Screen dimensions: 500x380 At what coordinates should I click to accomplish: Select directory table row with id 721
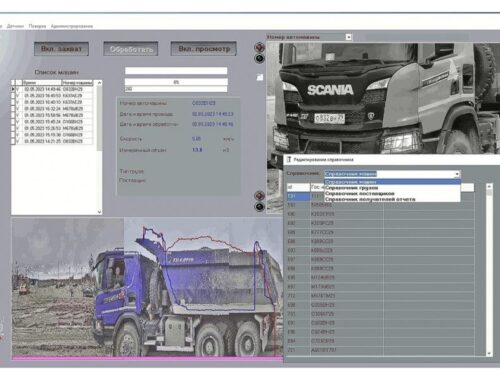click(380, 350)
